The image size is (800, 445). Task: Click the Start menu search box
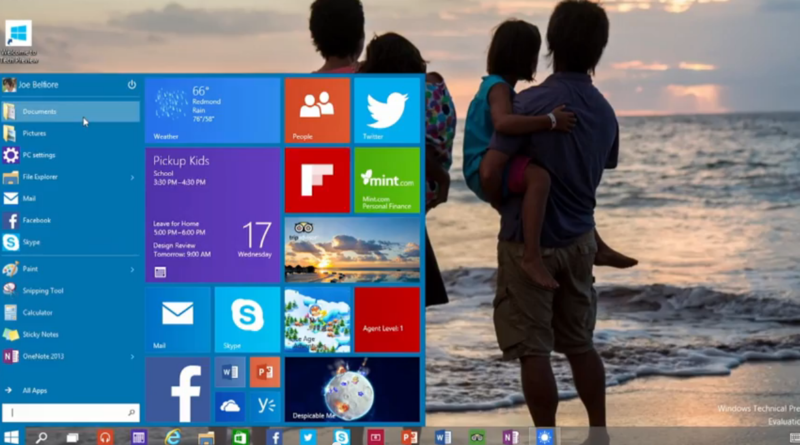coord(70,412)
